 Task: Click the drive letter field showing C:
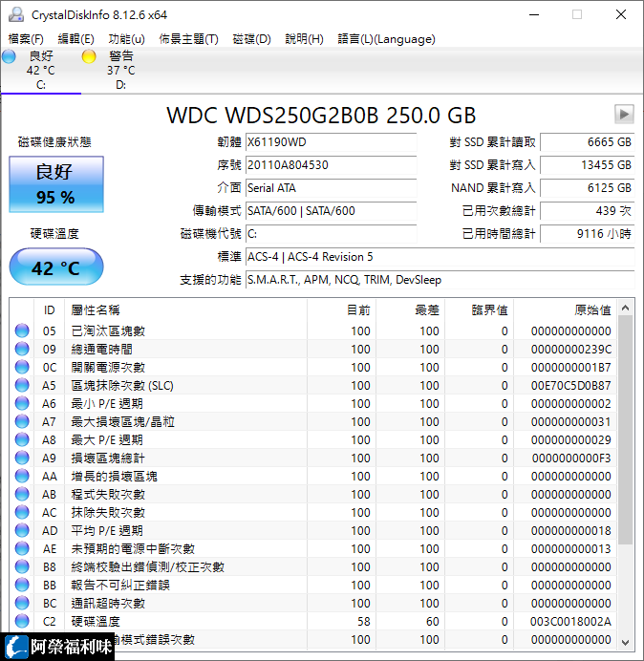(331, 233)
